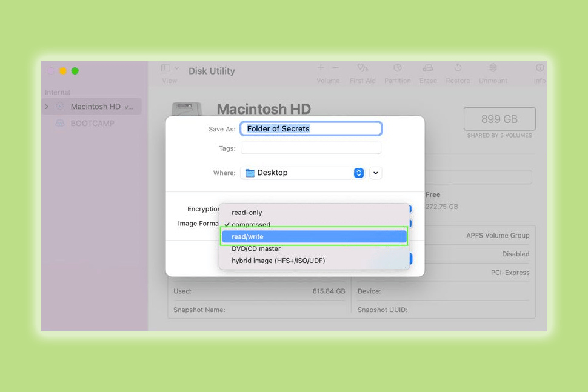Click the Erase toolbar icon
Image resolution: width=588 pixels, height=392 pixels.
pyautogui.click(x=428, y=68)
